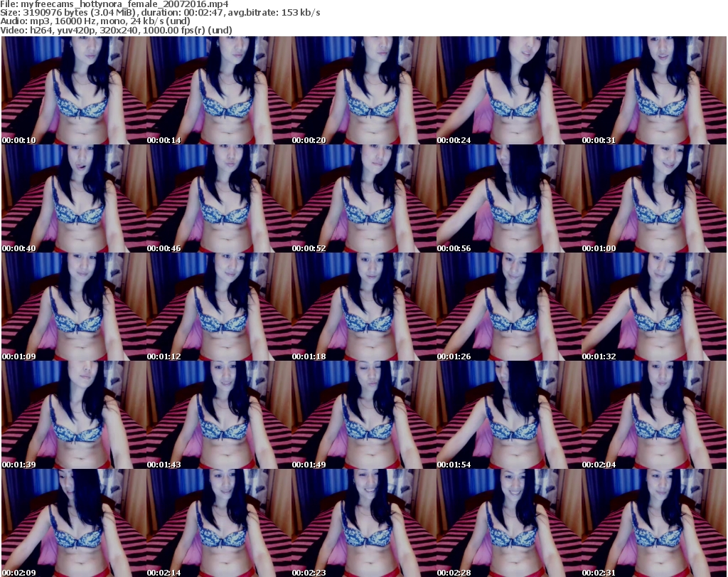Click the 'File:' name header line
Viewport: 728px width, 577px height.
point(114,4)
